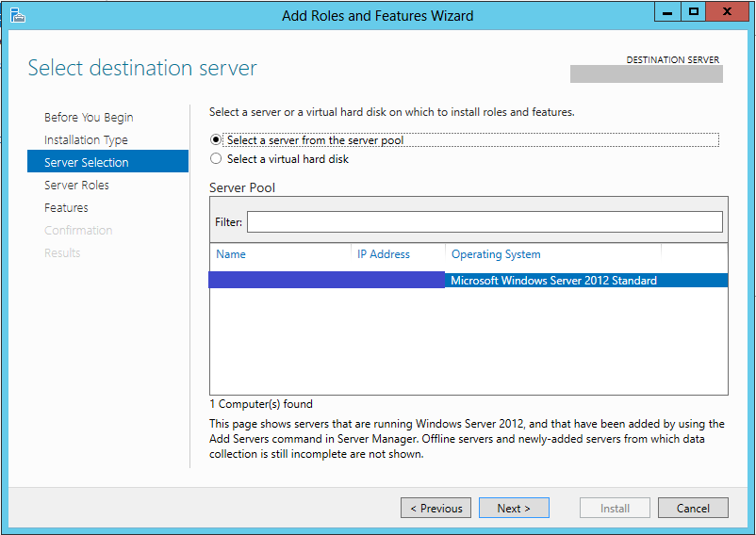Click Next to continue the wizard
This screenshot has height=535, width=756.
[514, 508]
